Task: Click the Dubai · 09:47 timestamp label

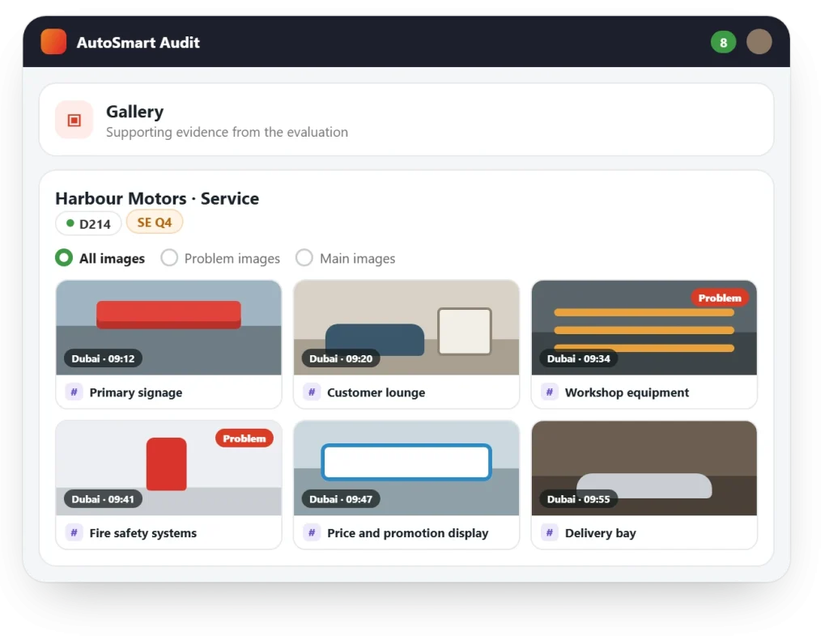Action: [341, 498]
